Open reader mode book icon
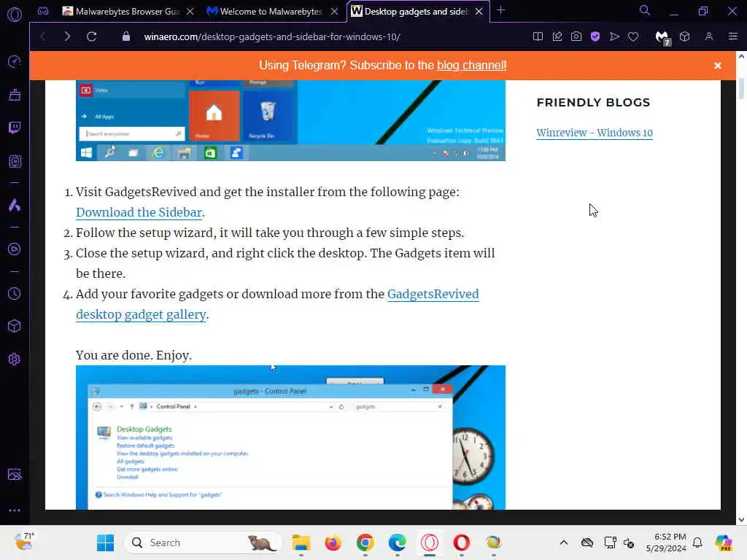The height and width of the screenshot is (560, 747). click(538, 36)
